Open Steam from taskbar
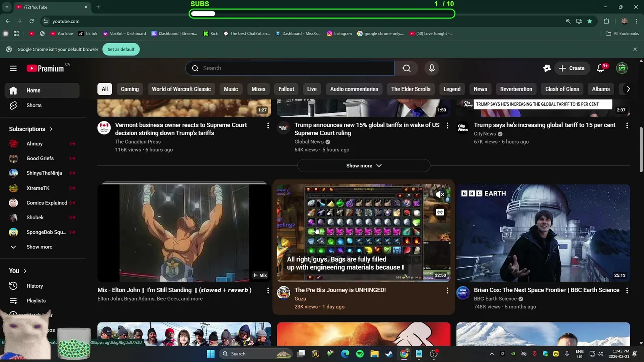 coord(389,354)
